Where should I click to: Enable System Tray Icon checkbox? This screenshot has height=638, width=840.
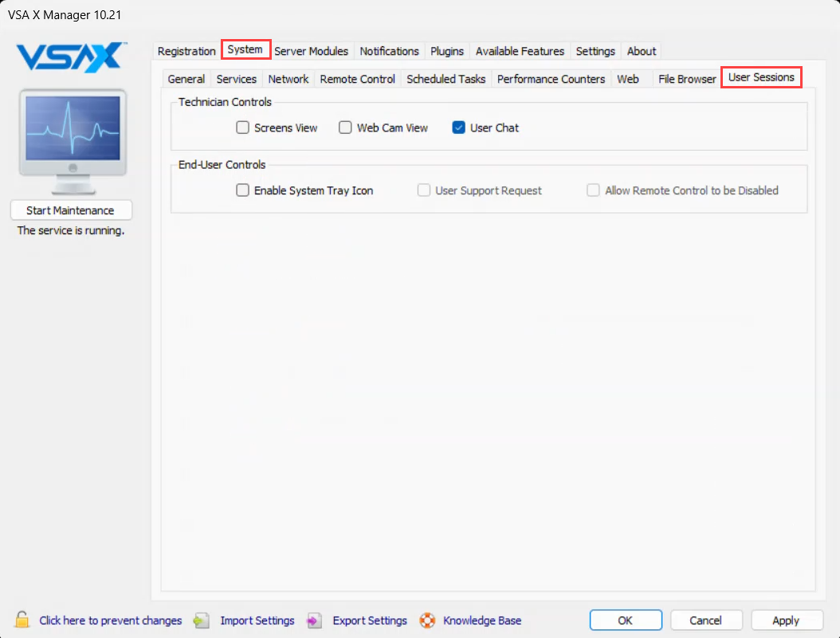pos(243,190)
